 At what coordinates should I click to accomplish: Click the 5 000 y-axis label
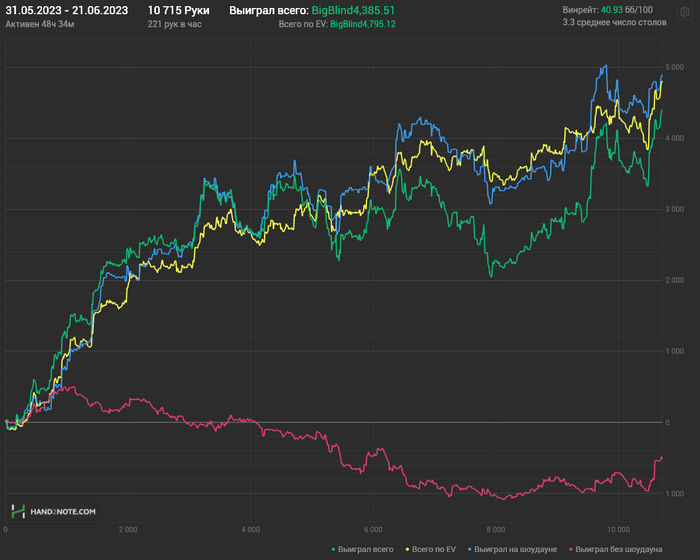(x=674, y=67)
